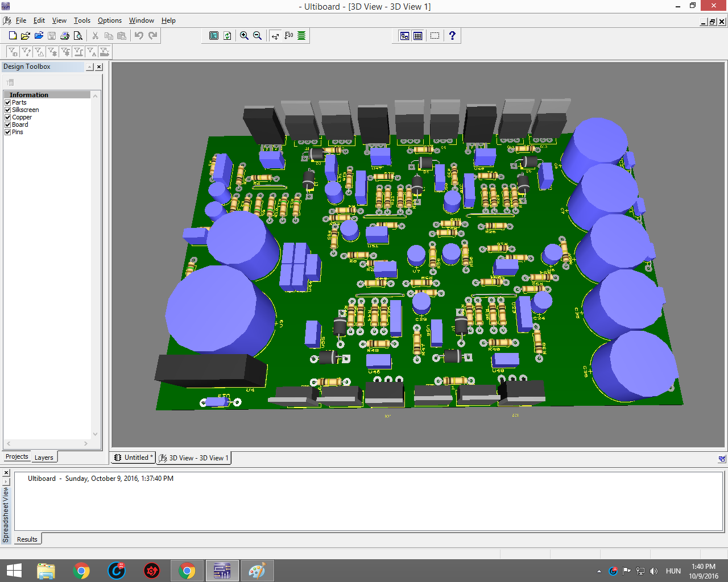Click the New file toolbar icon
Viewport: 728px width, 582px height.
(x=13, y=36)
